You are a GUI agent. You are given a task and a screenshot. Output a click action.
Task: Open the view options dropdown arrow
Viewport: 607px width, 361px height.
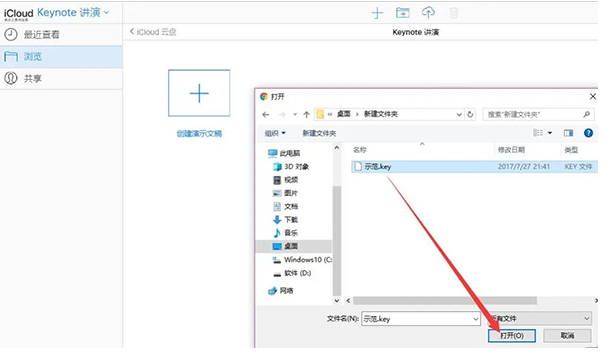coord(550,133)
